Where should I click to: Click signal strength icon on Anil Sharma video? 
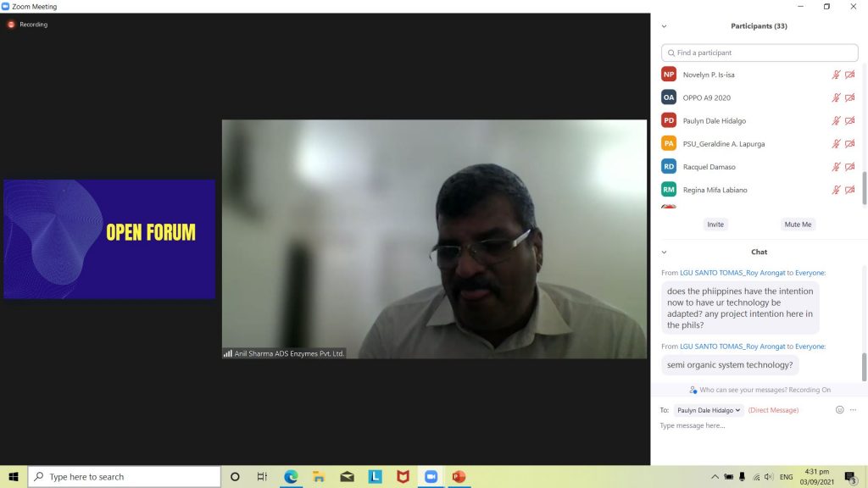227,353
